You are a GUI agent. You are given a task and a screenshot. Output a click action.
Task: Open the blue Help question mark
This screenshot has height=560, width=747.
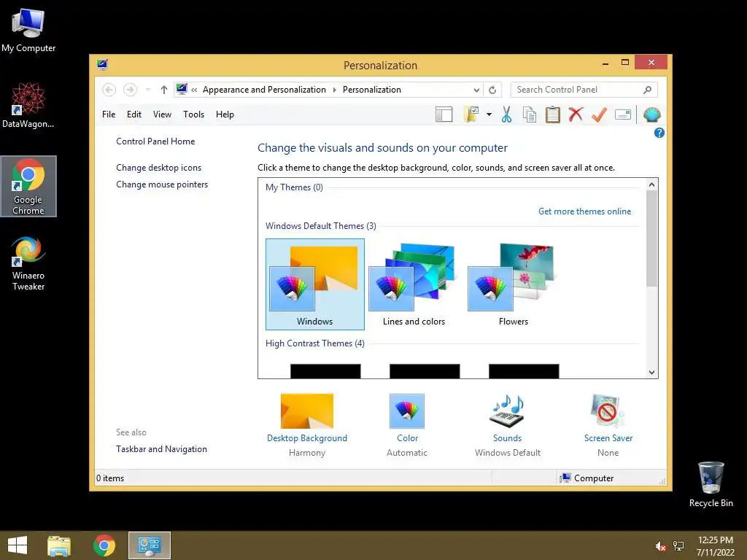coord(659,133)
